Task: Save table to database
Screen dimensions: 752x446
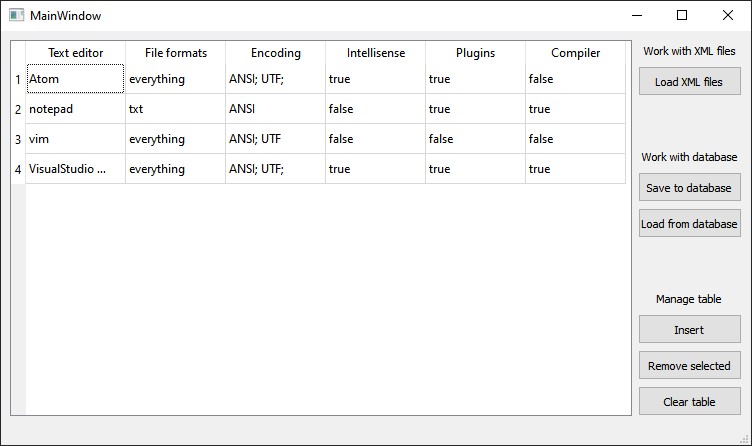Action: (x=690, y=188)
